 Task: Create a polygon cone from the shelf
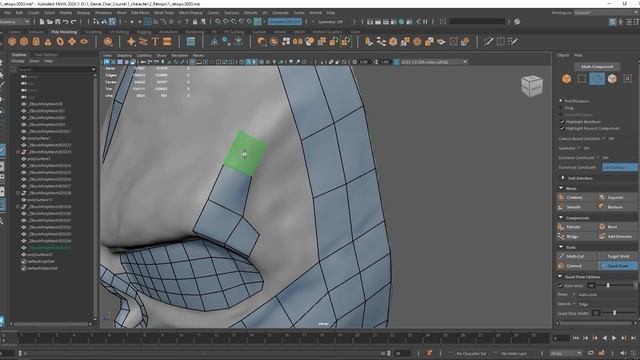(48, 41)
